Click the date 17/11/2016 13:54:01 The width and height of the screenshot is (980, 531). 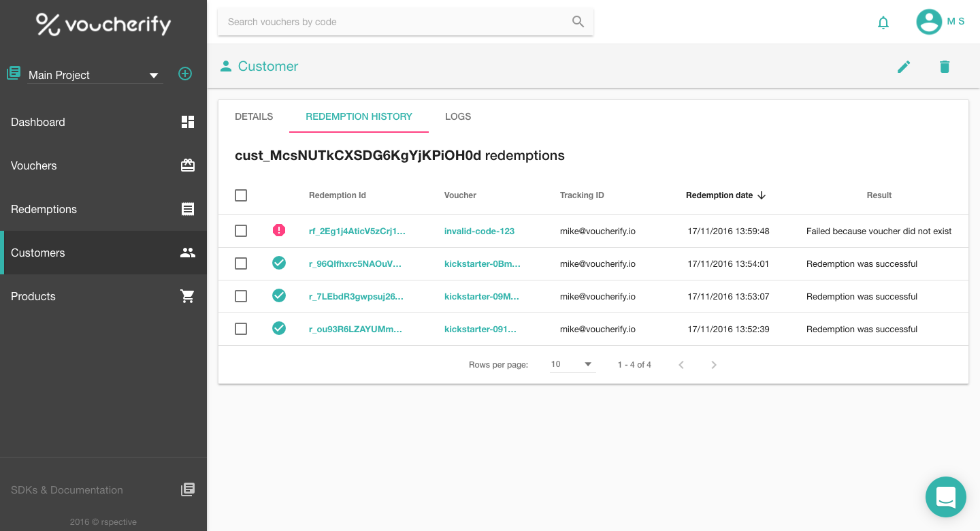tap(728, 263)
